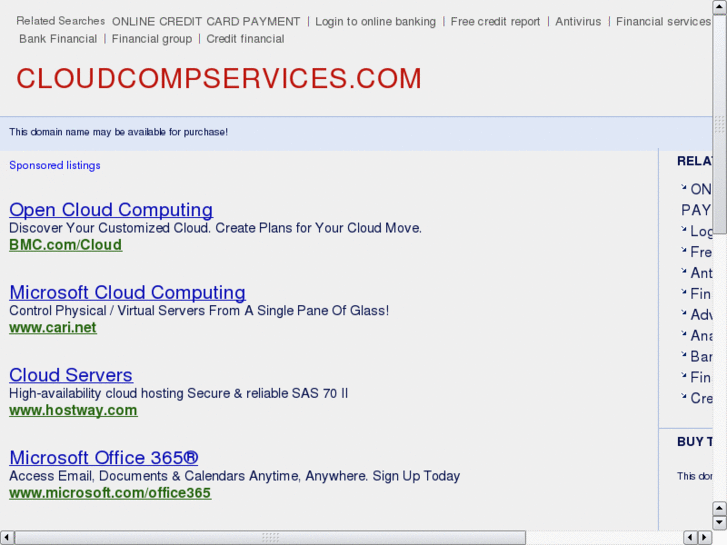Click the vertical scrollbar thumb
The image size is (727, 545).
coord(720,124)
